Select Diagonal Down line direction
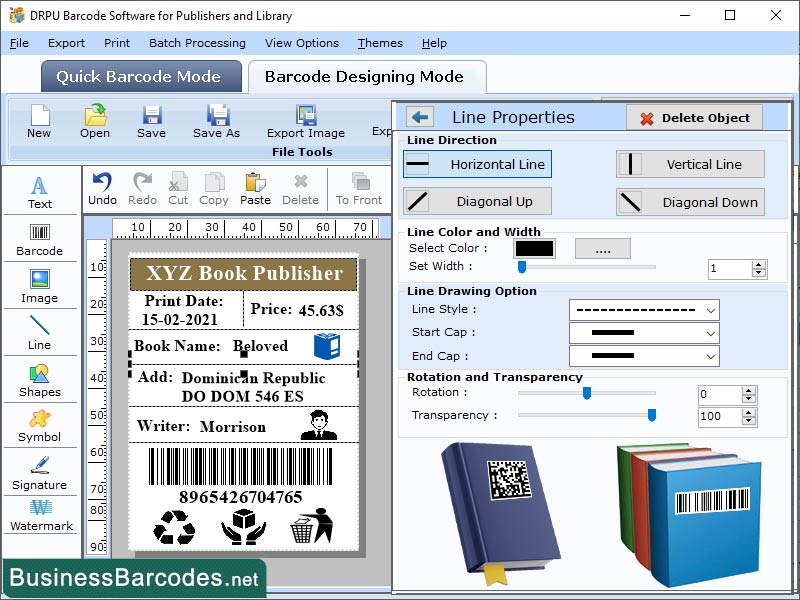Viewport: 800px width, 600px height. pos(690,201)
